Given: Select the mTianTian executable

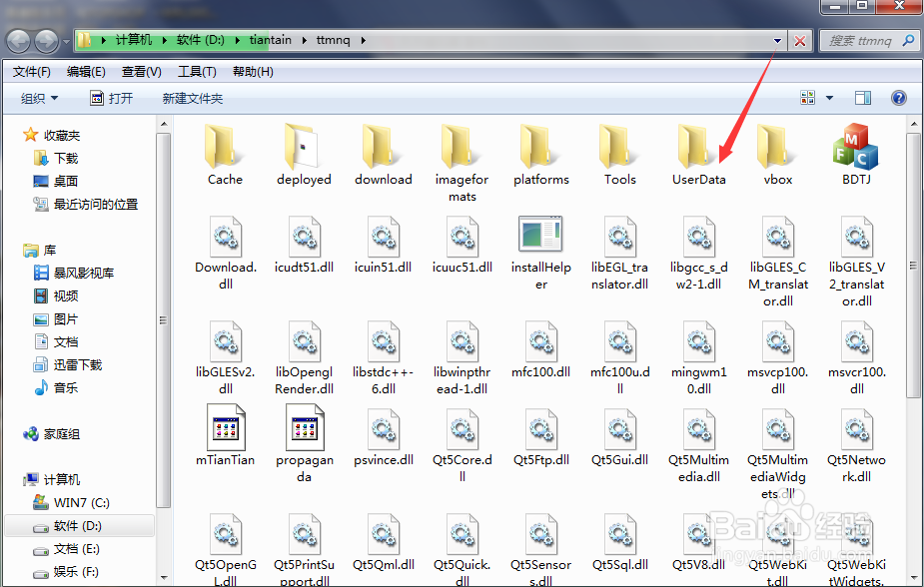Looking at the screenshot, I should (225, 435).
